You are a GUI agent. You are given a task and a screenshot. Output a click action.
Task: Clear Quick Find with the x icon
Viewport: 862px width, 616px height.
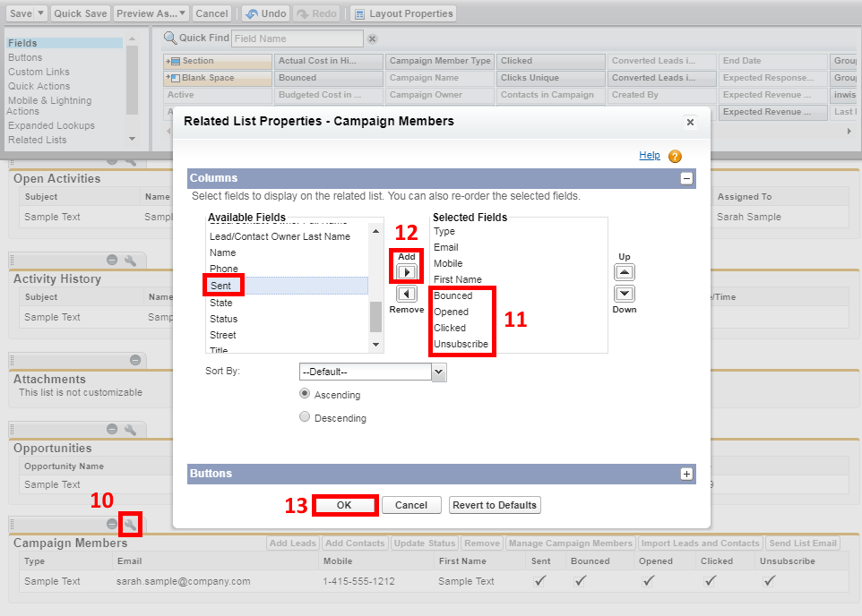click(x=372, y=38)
